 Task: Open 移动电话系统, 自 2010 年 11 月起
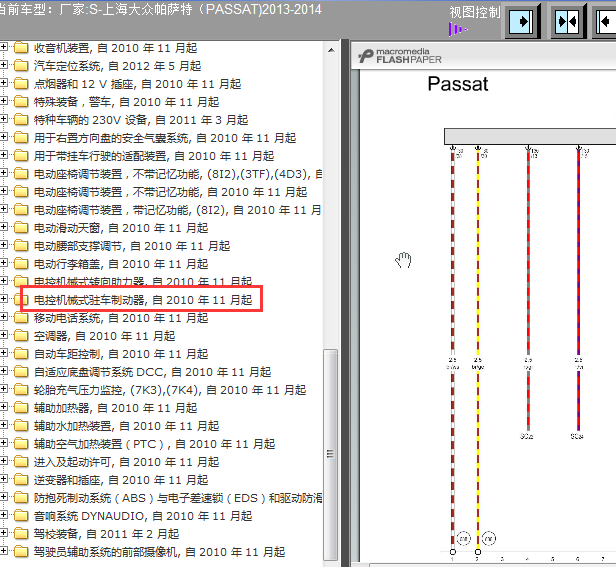click(121, 318)
